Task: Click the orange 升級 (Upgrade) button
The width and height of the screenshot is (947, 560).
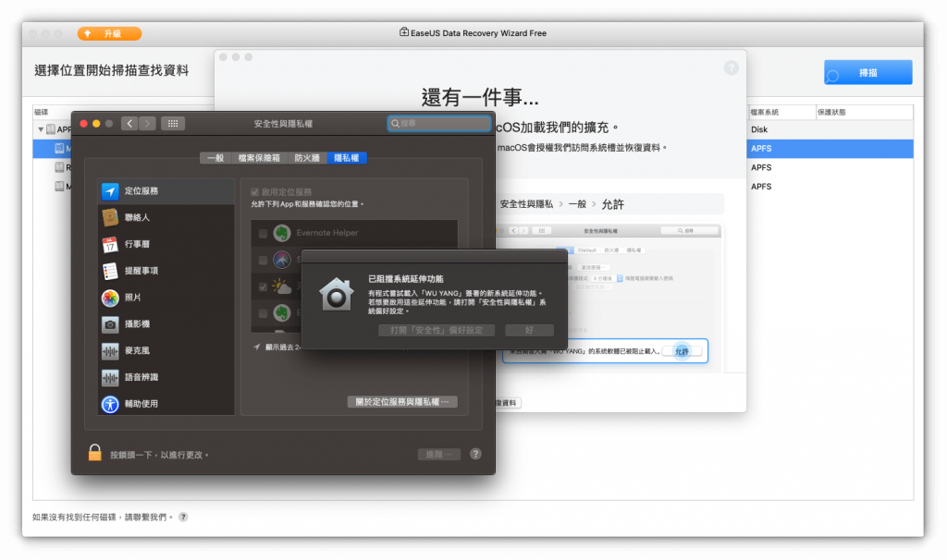Action: [x=109, y=33]
